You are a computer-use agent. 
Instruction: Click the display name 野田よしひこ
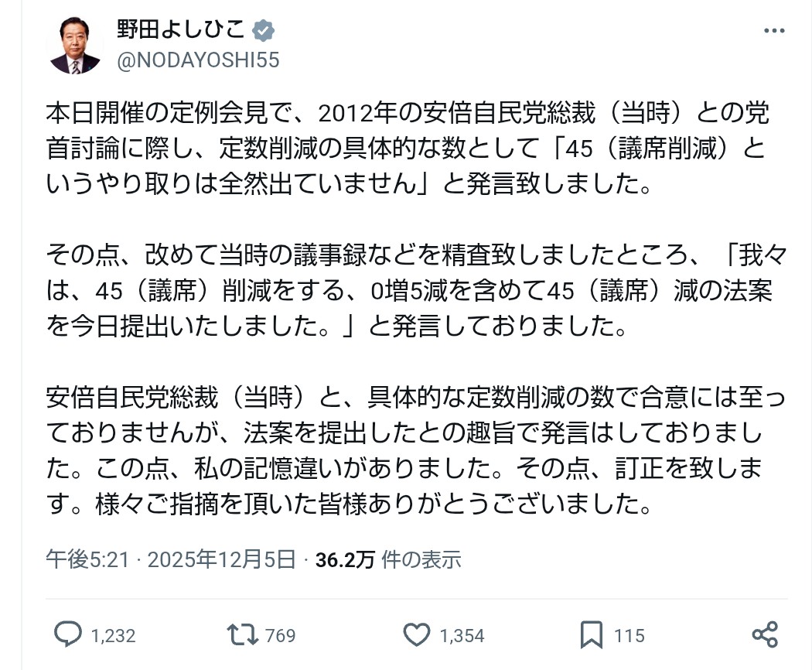click(181, 30)
